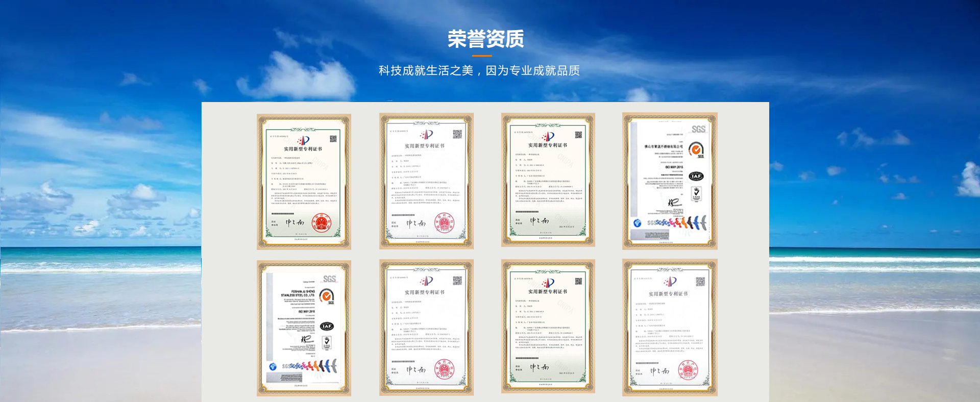Open the last certificate in the bottom row

pos(670,328)
